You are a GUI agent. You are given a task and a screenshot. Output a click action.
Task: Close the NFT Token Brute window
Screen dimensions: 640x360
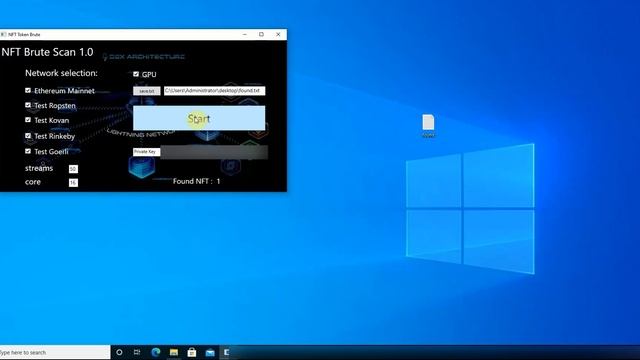click(278, 35)
